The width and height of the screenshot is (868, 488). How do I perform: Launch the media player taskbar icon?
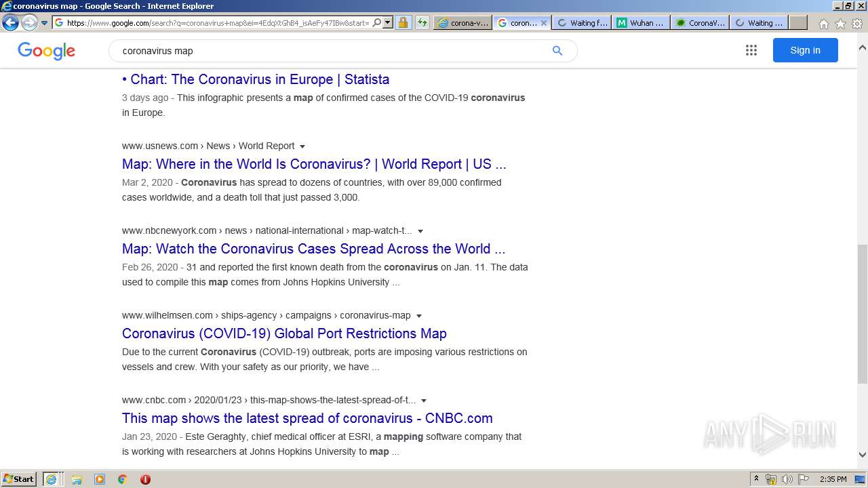(100, 479)
